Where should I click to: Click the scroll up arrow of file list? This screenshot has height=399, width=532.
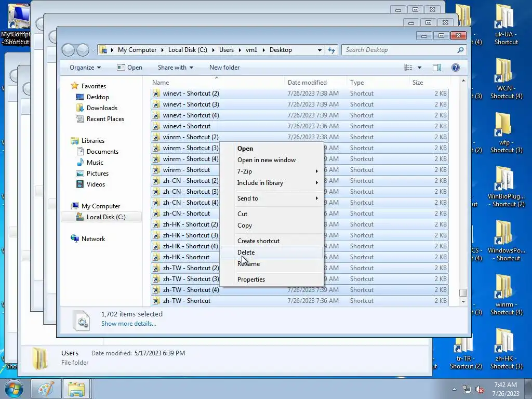463,81
